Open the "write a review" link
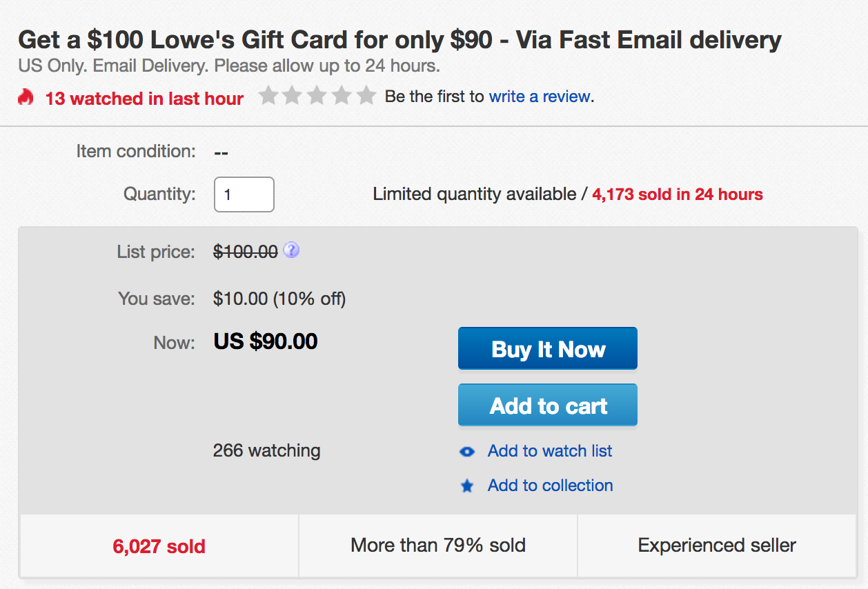 [x=540, y=97]
